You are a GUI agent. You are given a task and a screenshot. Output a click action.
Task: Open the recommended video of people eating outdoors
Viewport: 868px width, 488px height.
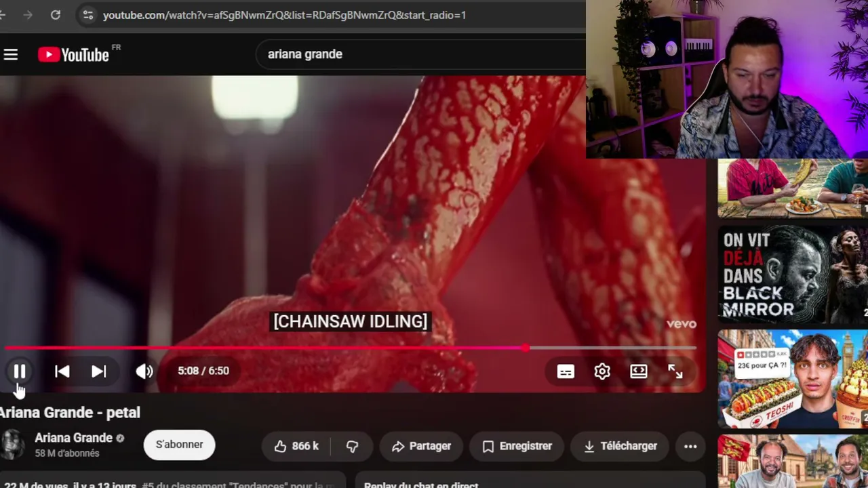(x=793, y=188)
